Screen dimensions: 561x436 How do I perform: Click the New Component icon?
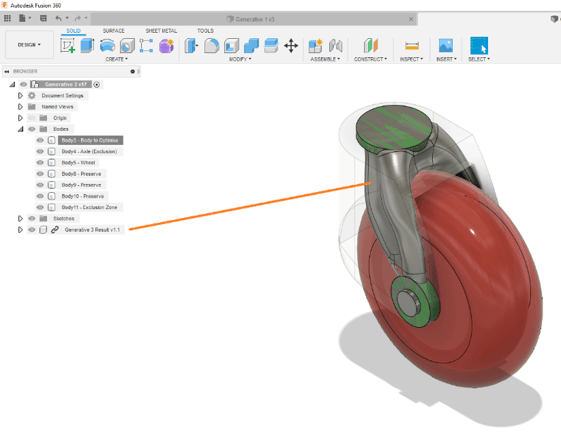(315, 46)
